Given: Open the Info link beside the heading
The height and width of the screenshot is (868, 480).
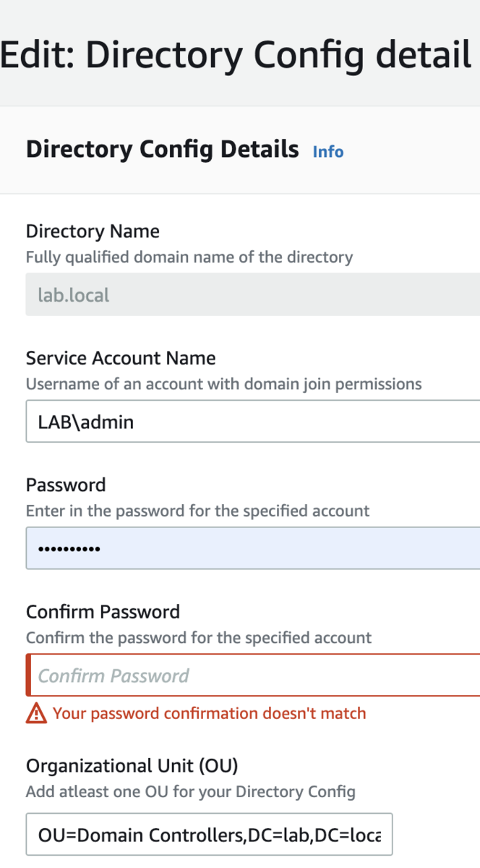Looking at the screenshot, I should (327, 152).
